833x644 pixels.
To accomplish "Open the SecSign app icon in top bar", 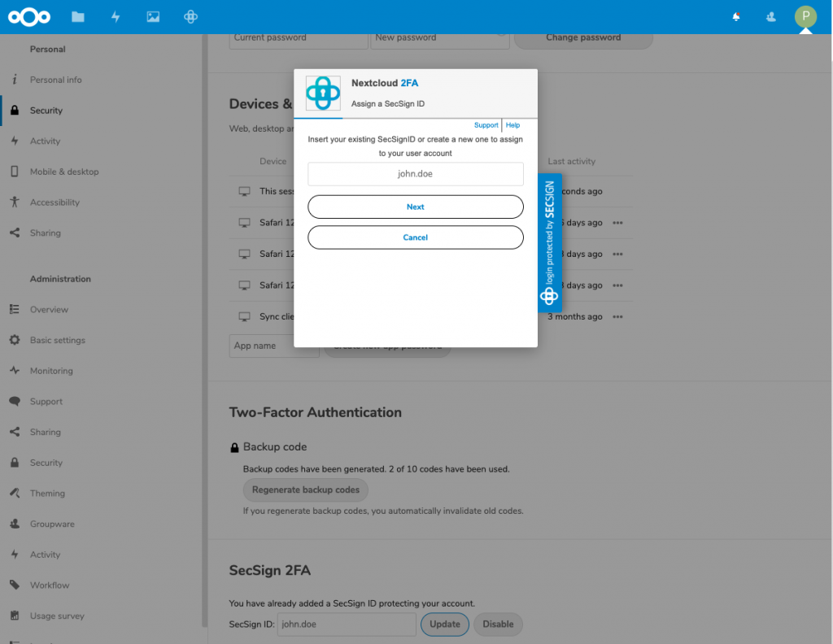I will click(x=190, y=16).
